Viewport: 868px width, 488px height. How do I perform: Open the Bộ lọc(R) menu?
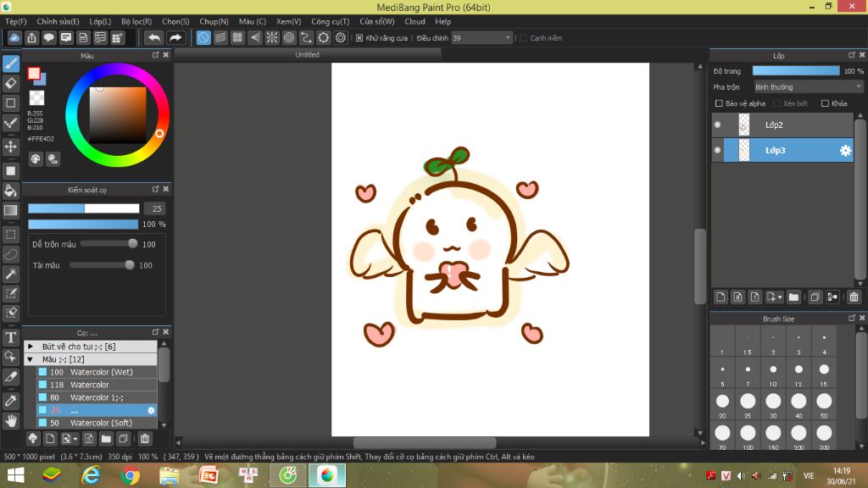pyautogui.click(x=136, y=21)
